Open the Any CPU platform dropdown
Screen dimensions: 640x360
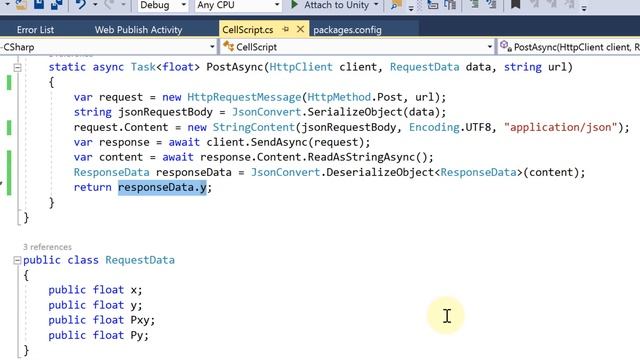coord(238,5)
